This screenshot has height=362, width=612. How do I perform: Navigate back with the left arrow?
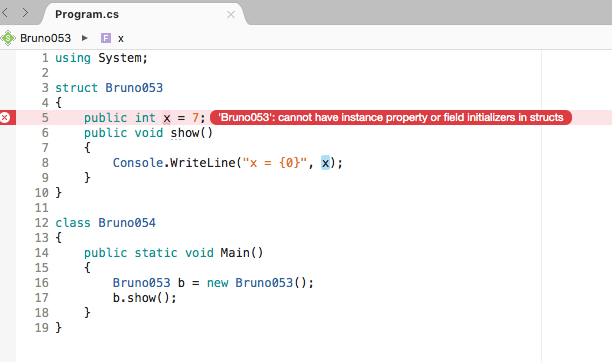pyautogui.click(x=5, y=13)
